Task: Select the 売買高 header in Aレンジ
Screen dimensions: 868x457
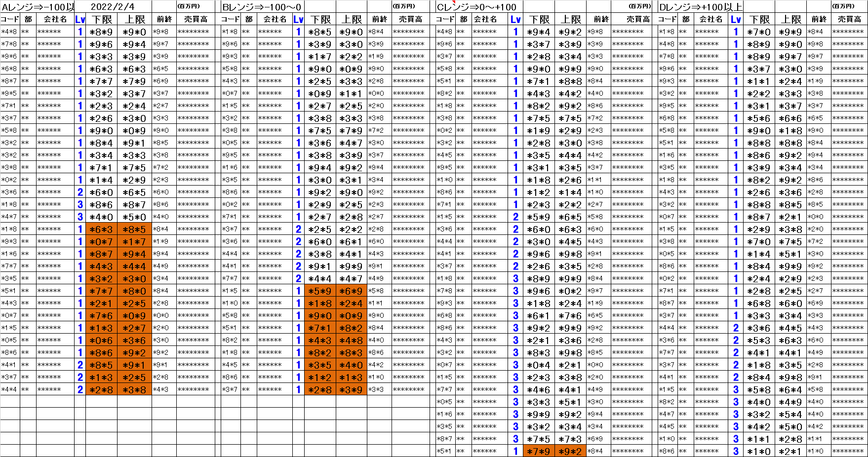Action: pos(196,19)
